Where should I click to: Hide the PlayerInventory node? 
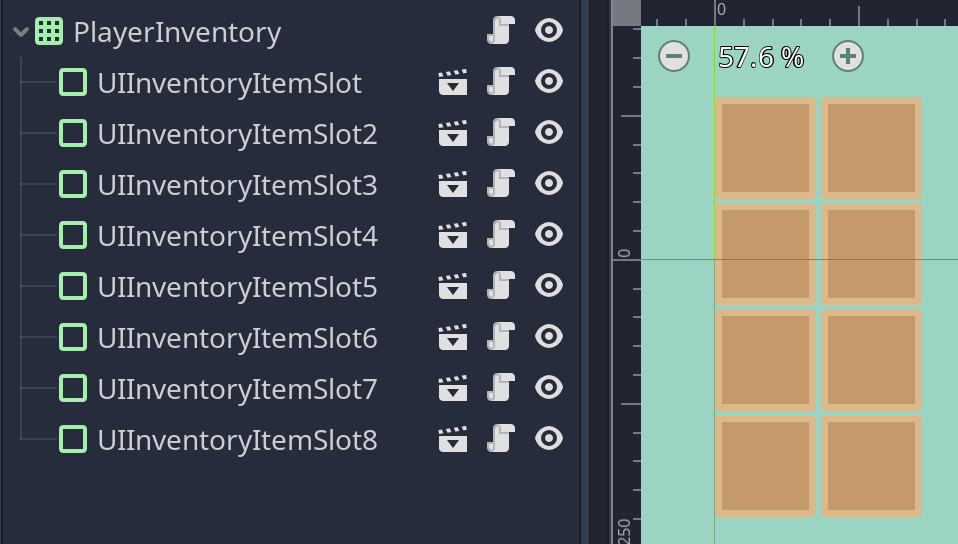[x=549, y=31]
